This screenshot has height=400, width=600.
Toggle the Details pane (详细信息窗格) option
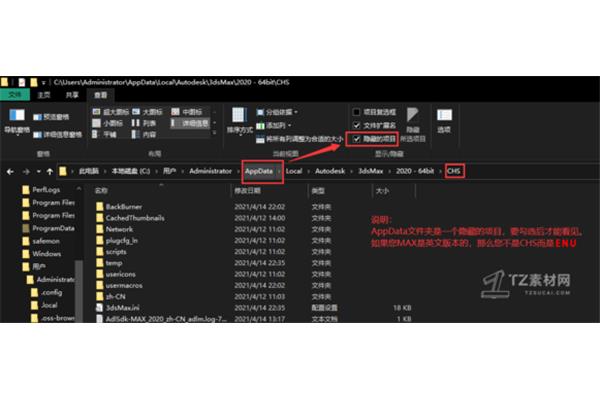pos(57,134)
